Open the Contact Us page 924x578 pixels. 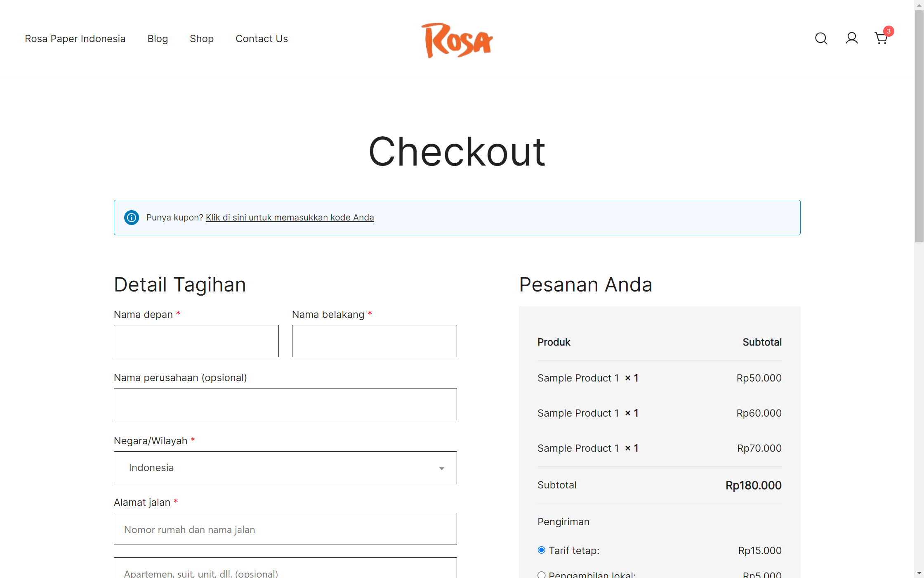[x=262, y=38]
